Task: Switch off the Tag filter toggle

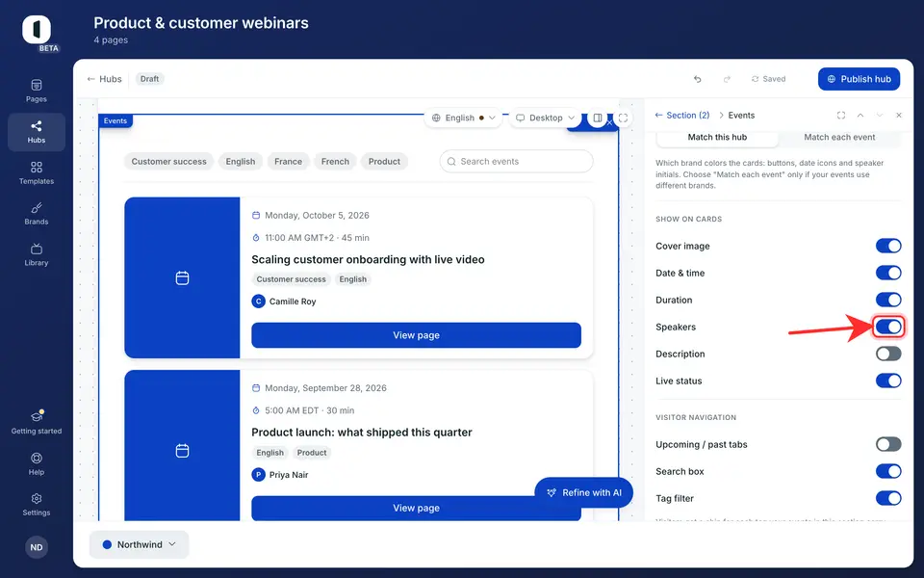Action: click(x=888, y=498)
